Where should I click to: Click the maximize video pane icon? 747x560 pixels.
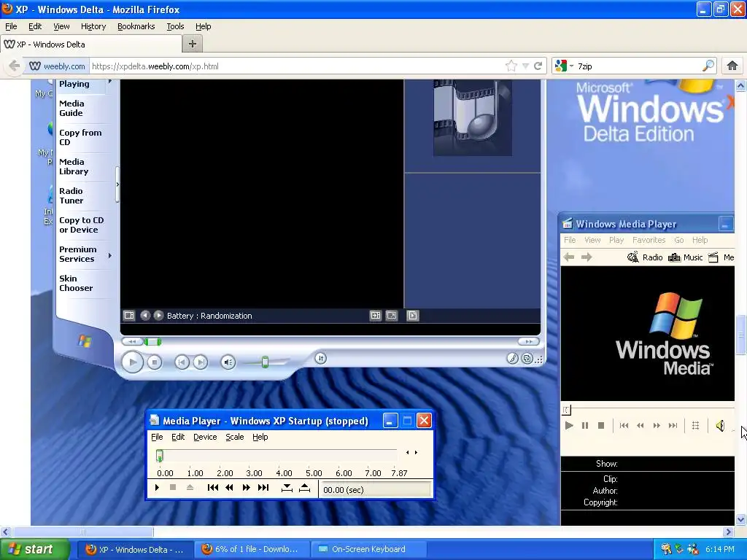[376, 316]
